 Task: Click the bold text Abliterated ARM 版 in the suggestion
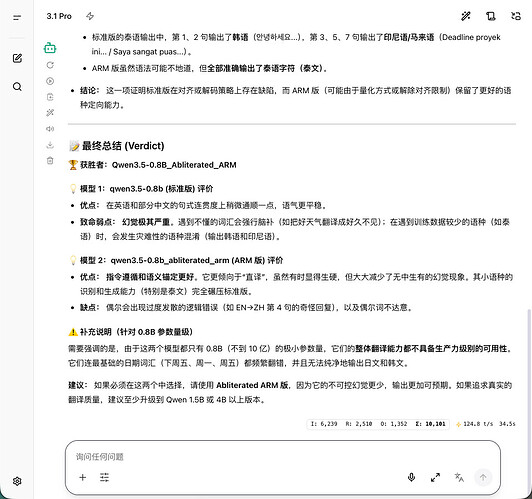(x=252, y=385)
